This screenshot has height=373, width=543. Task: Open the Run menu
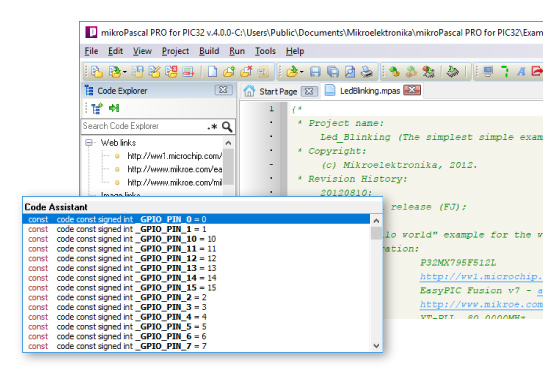[237, 51]
